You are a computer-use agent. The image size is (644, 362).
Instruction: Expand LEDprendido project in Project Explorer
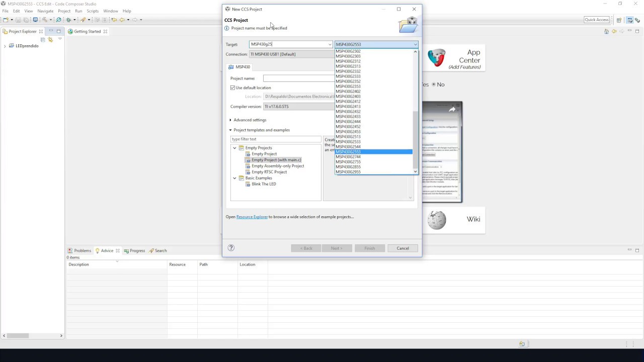[x=5, y=46]
